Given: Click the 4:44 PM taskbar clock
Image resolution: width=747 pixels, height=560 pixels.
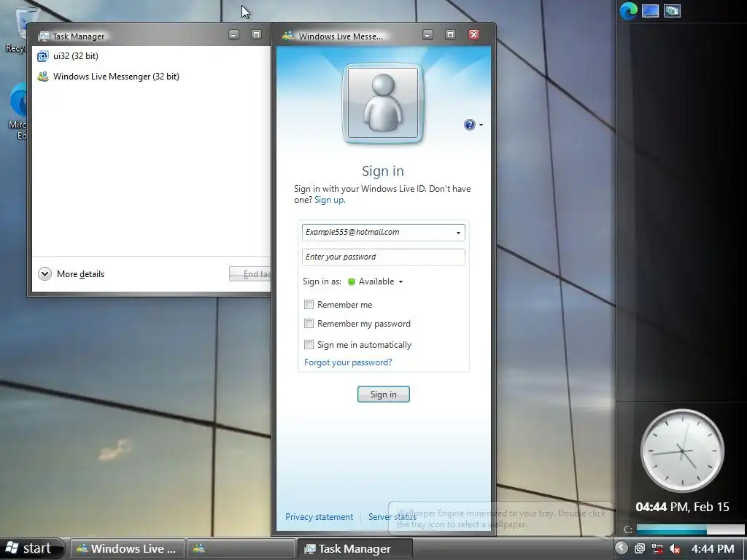Looking at the screenshot, I should coord(713,548).
